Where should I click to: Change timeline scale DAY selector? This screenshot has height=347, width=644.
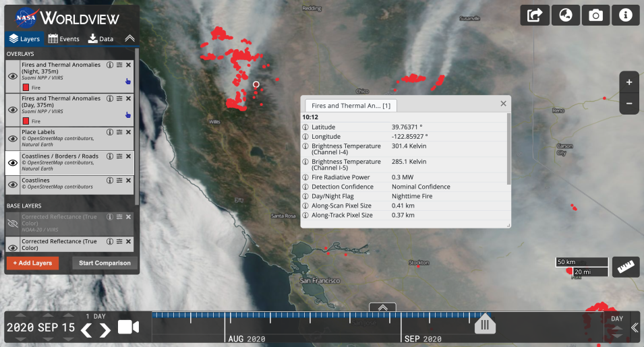[617, 319]
